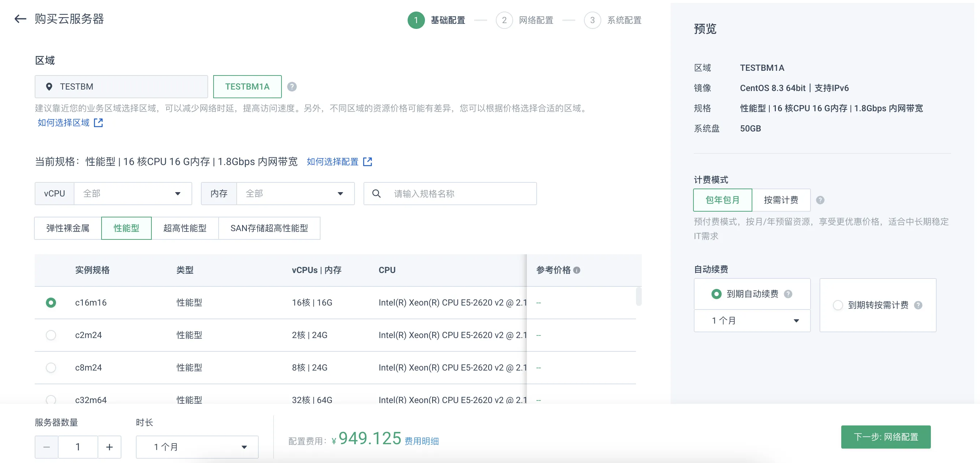Click step 1 基础配置 indicator

(437, 20)
